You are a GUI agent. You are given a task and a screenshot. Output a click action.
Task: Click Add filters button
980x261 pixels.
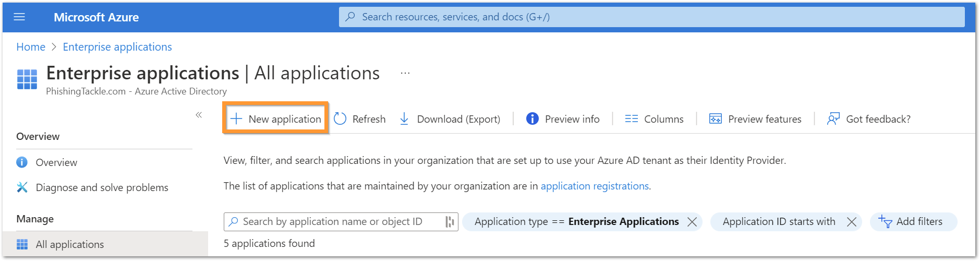click(x=913, y=222)
